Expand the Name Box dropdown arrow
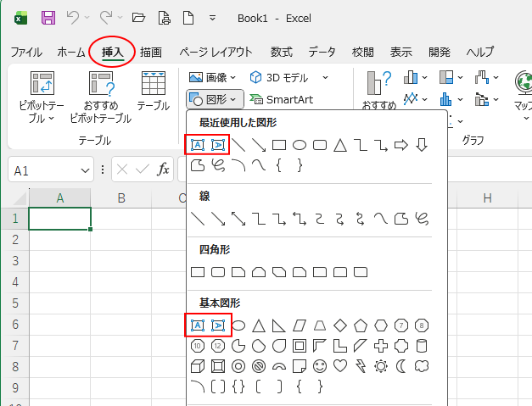532x406 pixels. (x=85, y=170)
